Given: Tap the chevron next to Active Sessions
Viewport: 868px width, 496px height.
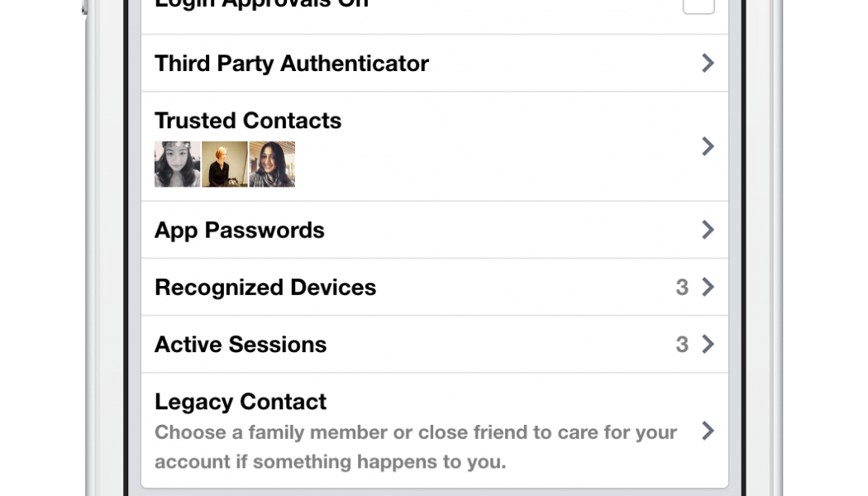Looking at the screenshot, I should [x=708, y=344].
